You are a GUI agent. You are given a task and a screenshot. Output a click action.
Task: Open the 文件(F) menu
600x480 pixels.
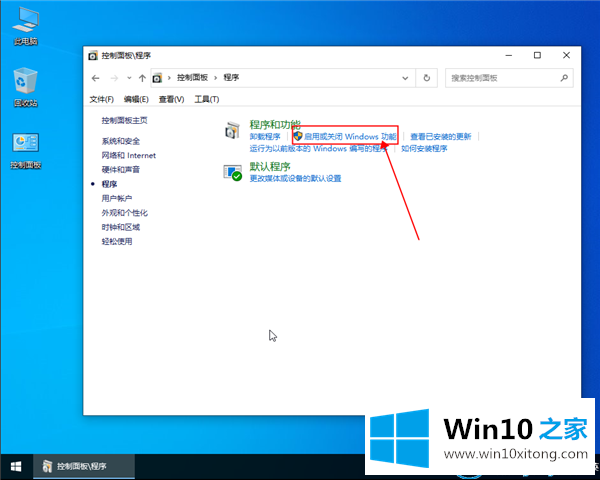click(101, 100)
